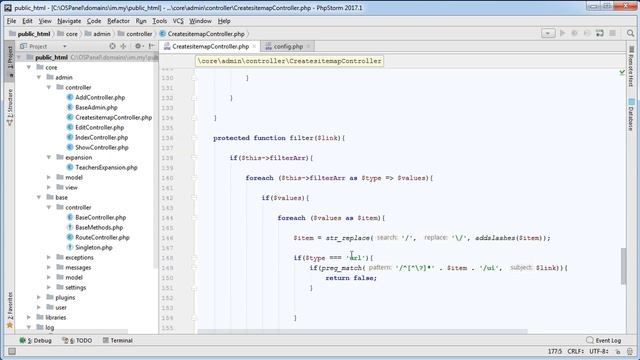Close the CreatesitemapController.php tab
The height and width of the screenshot is (360, 640).
[254, 47]
